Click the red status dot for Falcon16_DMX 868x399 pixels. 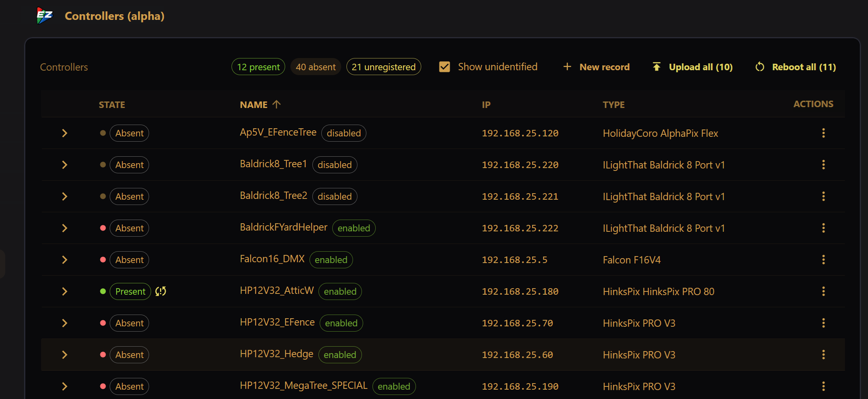pos(103,259)
